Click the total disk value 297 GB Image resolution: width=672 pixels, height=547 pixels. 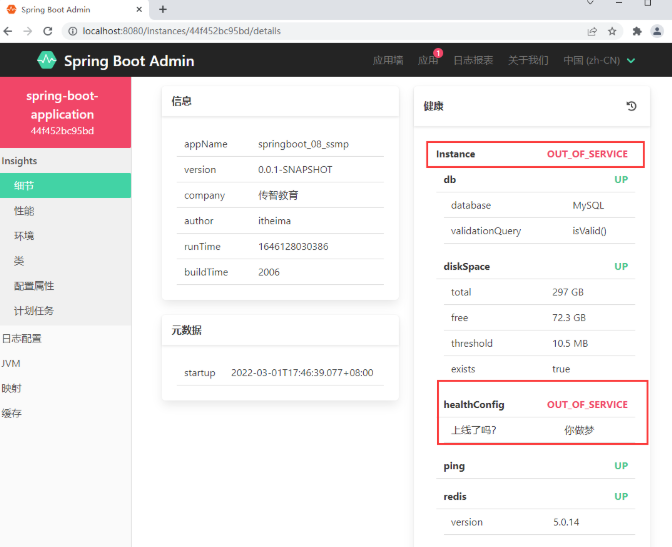(568, 292)
